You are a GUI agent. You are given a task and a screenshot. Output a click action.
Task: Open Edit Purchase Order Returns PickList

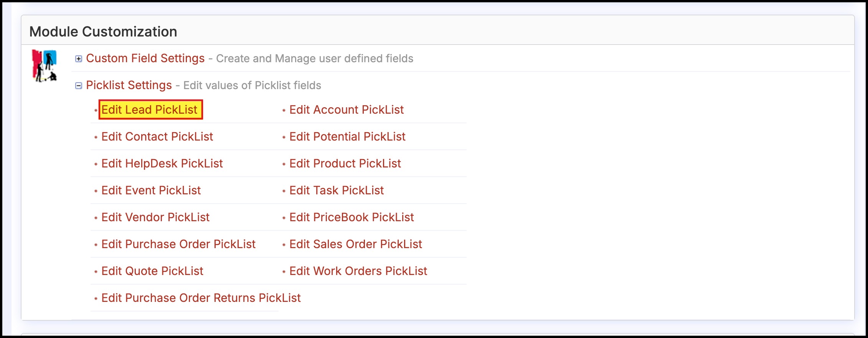(201, 298)
